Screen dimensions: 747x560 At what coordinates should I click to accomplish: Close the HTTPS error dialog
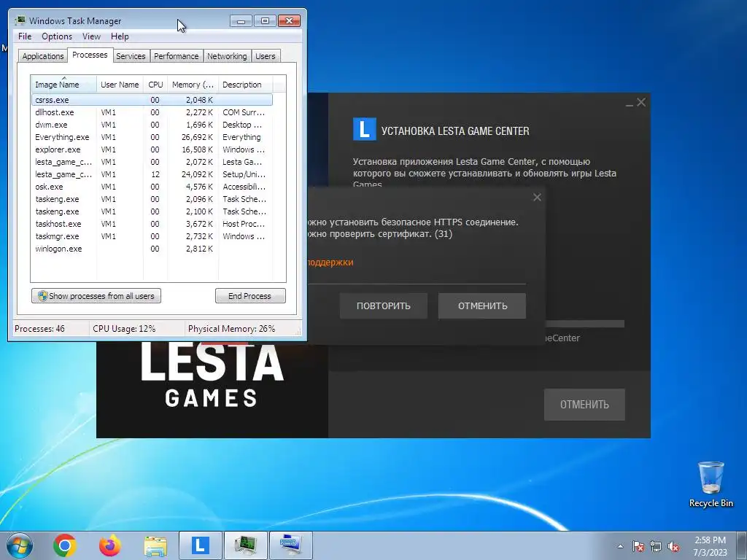coord(537,197)
